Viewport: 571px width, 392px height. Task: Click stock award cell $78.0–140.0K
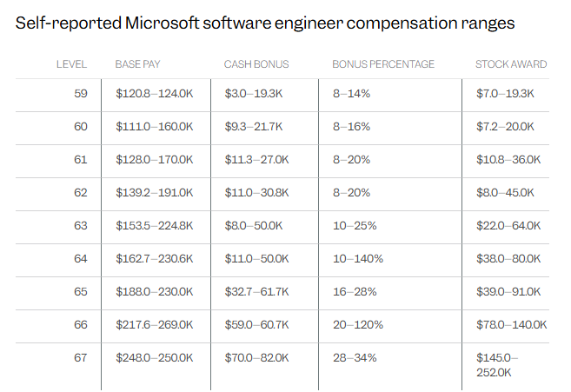coord(512,325)
